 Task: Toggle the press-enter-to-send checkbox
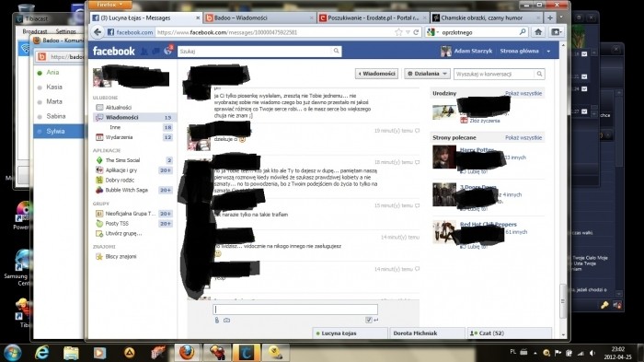[x=368, y=320]
